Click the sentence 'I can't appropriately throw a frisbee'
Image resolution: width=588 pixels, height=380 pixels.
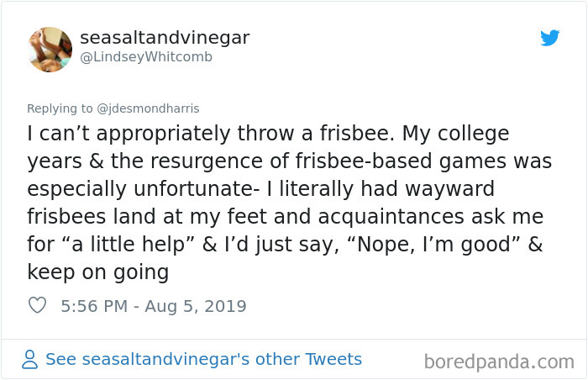202,135
